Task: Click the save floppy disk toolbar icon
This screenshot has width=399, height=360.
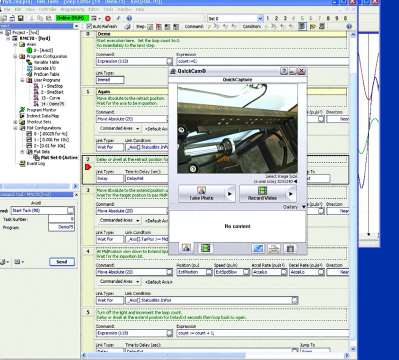Action: pyautogui.click(x=20, y=18)
